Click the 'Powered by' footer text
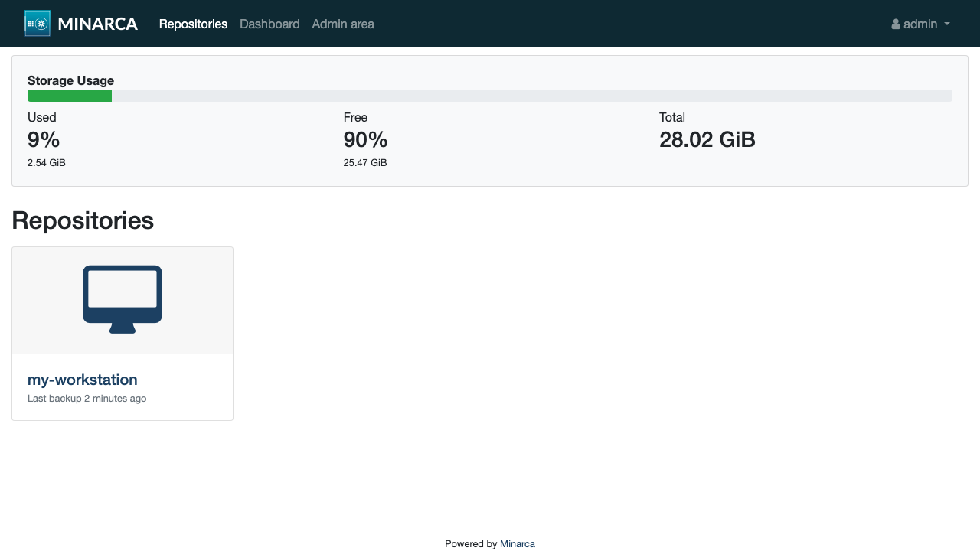The height and width of the screenshot is (551, 980). 471,544
